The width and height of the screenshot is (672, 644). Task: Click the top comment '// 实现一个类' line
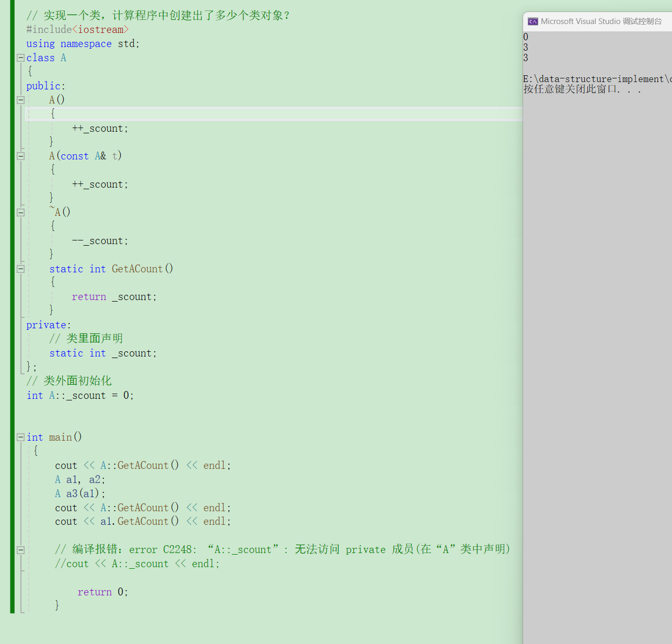[x=158, y=16]
